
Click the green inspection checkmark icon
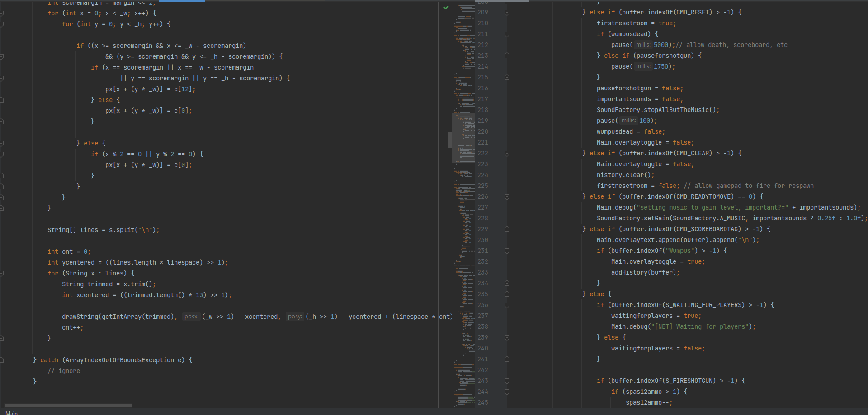pos(446,8)
